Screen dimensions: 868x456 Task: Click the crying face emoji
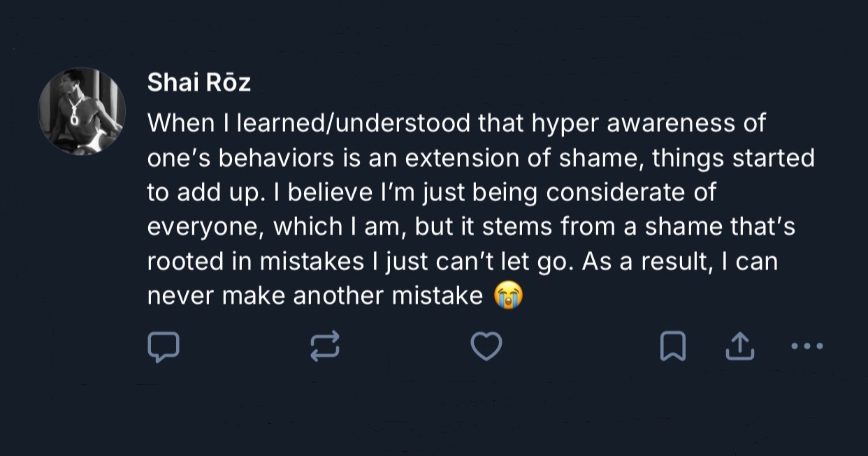point(509,296)
